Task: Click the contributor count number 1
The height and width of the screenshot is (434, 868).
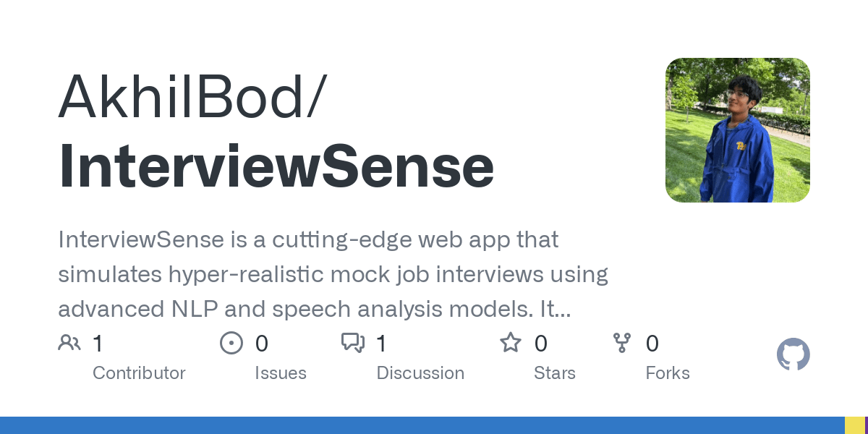Action: pyautogui.click(x=98, y=344)
